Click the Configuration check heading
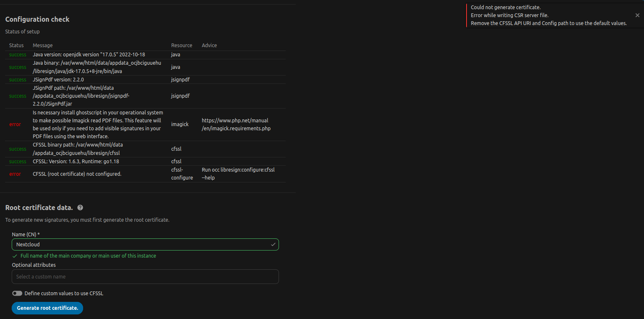This screenshot has height=319, width=644. [x=37, y=19]
